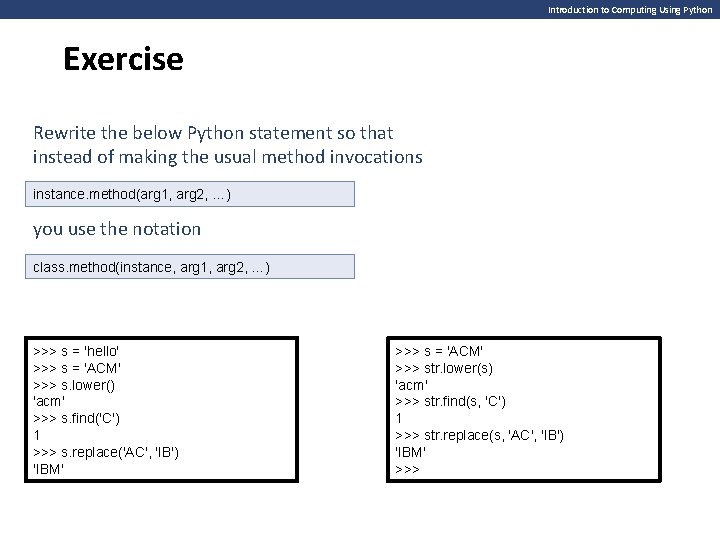Click the text "you use the notation"

pyautogui.click(x=117, y=228)
